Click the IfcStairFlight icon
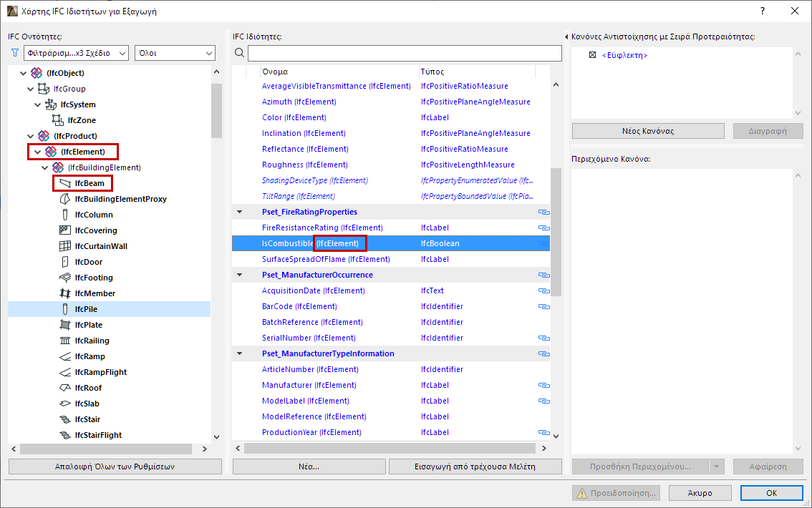Image resolution: width=812 pixels, height=508 pixels. pyautogui.click(x=65, y=435)
